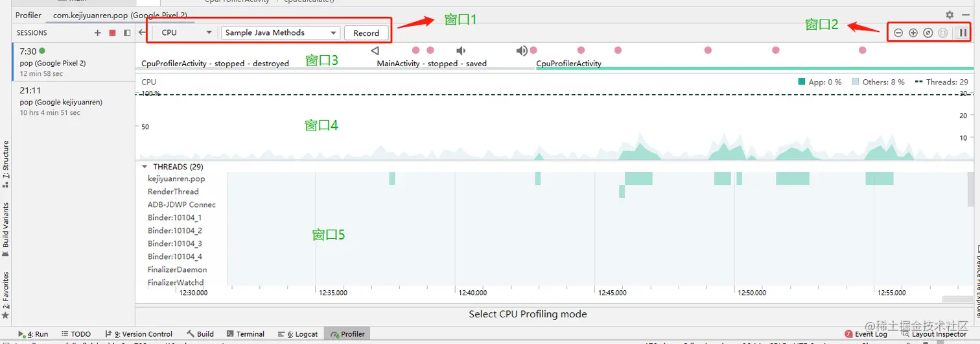Select the FinalizerWatchd thread row

pyautogui.click(x=176, y=282)
